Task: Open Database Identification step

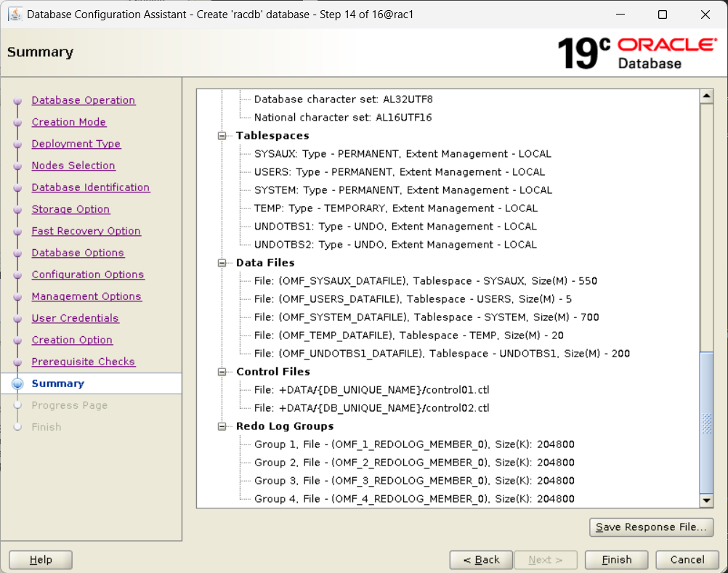Action: [91, 187]
